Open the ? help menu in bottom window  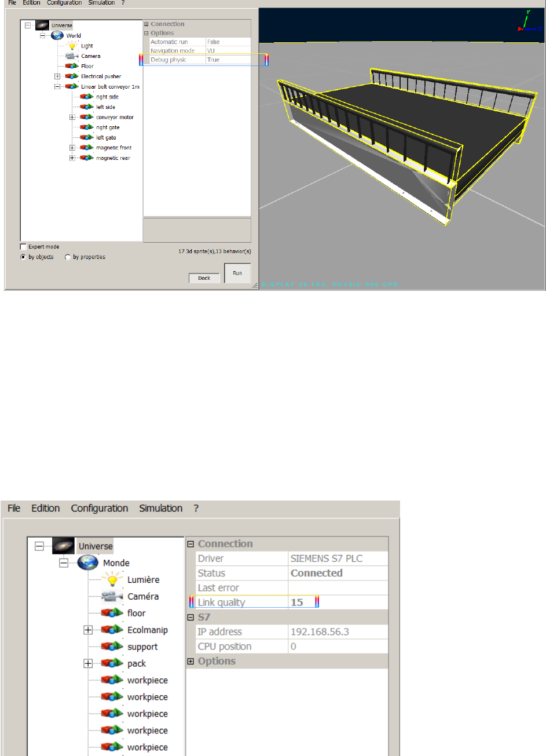(196, 508)
